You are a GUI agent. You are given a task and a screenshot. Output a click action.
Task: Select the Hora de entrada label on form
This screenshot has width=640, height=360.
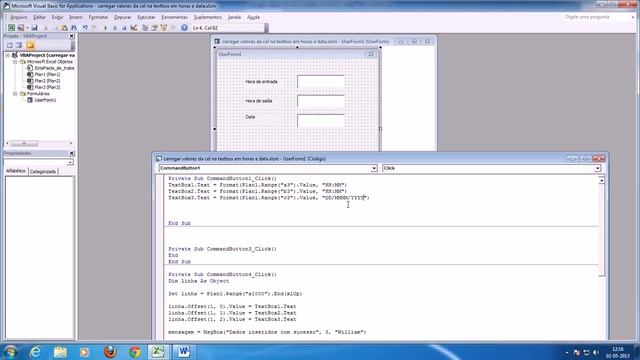261,82
